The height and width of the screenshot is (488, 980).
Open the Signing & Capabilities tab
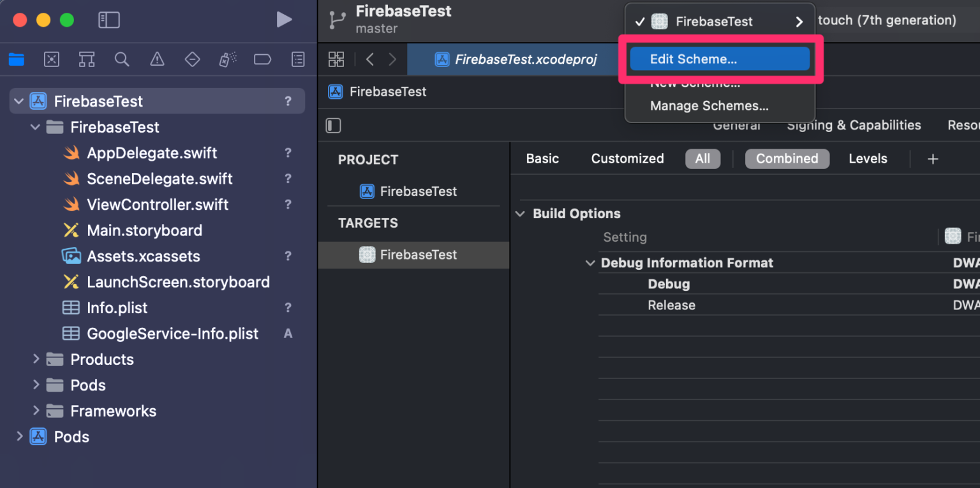pyautogui.click(x=854, y=125)
